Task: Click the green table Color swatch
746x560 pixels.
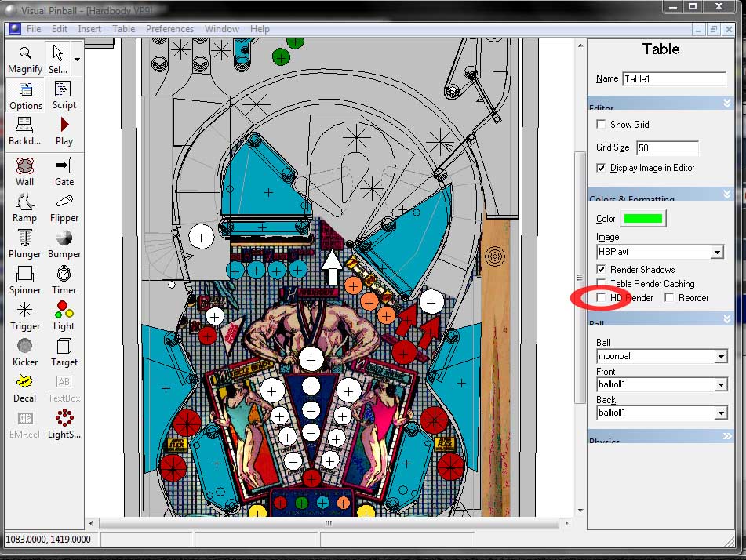Action: [642, 218]
